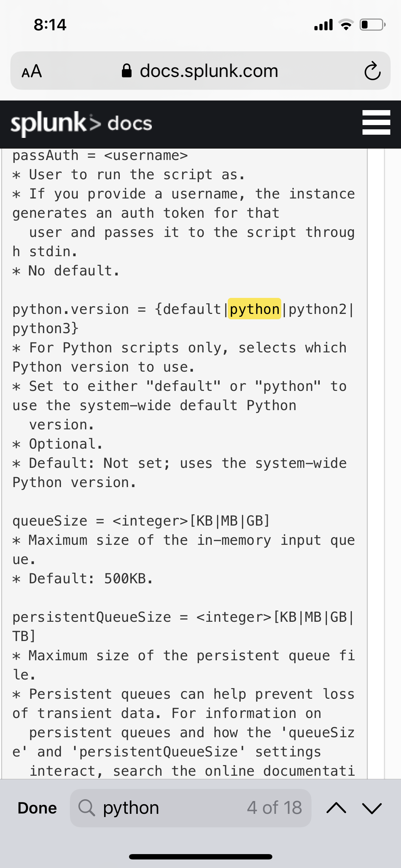Reload the current docs page

(372, 70)
